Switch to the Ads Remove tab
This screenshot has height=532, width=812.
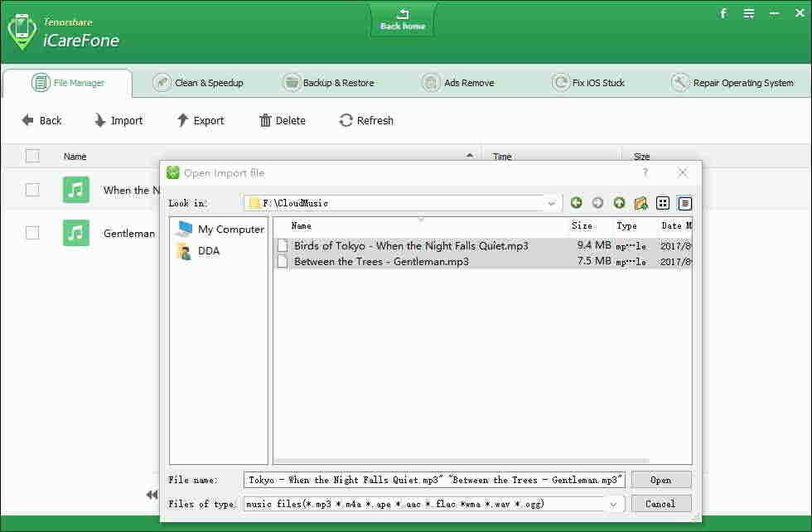[x=458, y=83]
